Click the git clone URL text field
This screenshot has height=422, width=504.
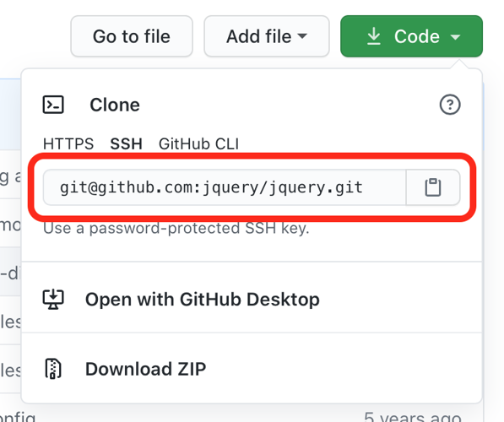click(225, 187)
